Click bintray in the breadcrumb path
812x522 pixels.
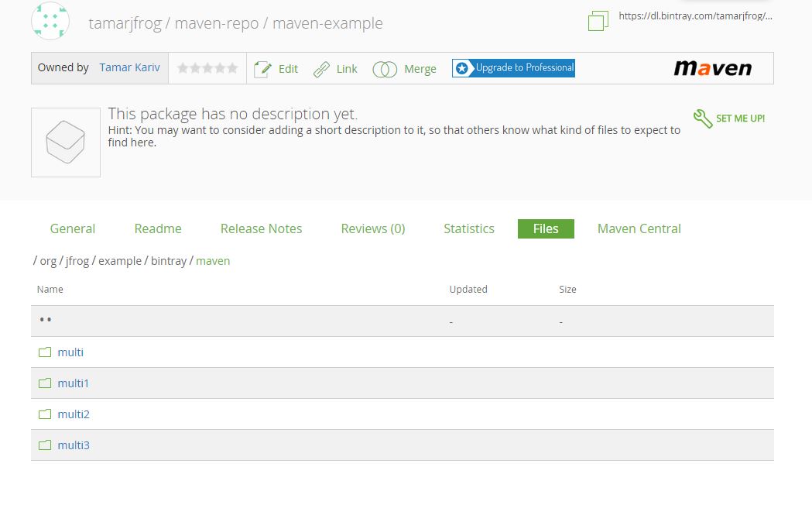[169, 261]
